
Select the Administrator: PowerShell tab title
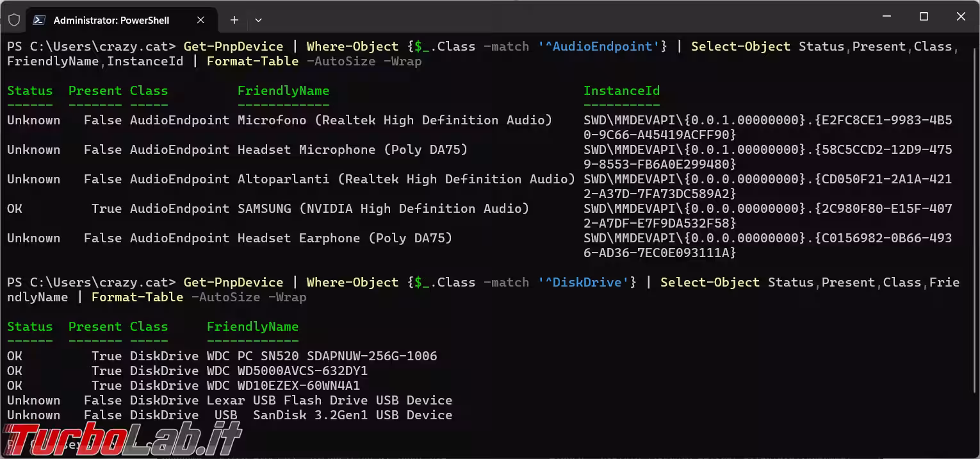tap(111, 20)
